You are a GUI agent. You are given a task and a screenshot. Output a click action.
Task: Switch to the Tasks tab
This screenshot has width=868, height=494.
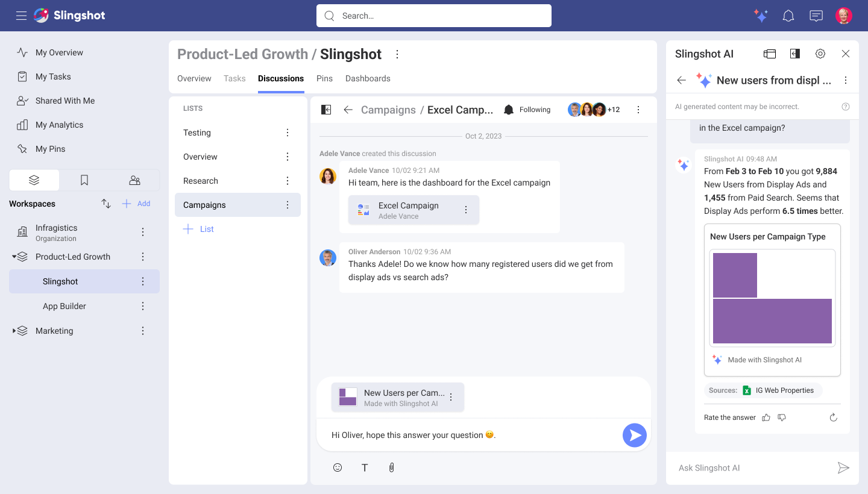234,78
